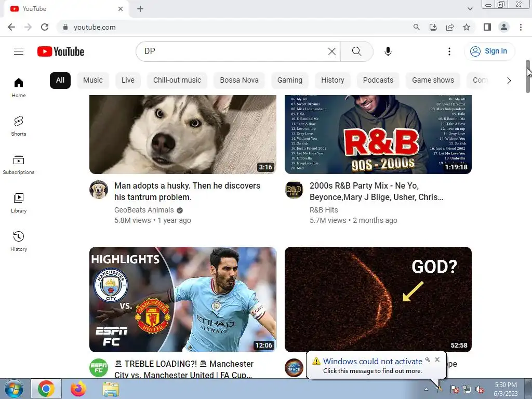Viewport: 532px width, 399px height.
Task: Go back with the browser back arrow
Action: pyautogui.click(x=11, y=27)
